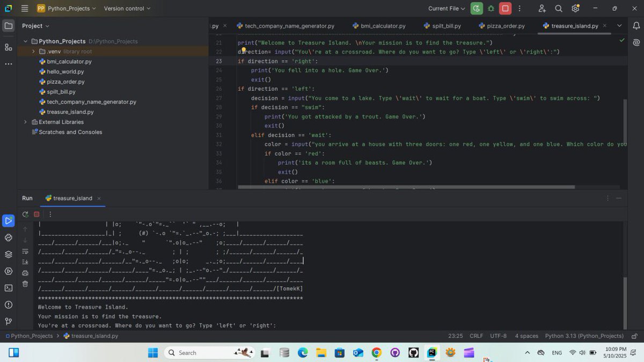Open Run panel more options ellipsis
The height and width of the screenshot is (362, 644).
(50, 214)
